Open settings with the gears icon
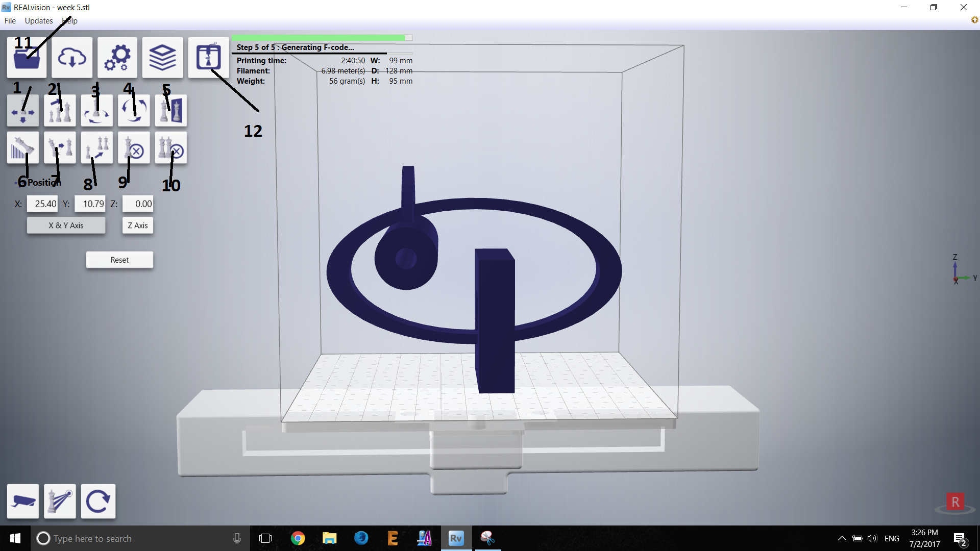The image size is (980, 551). coord(117,57)
